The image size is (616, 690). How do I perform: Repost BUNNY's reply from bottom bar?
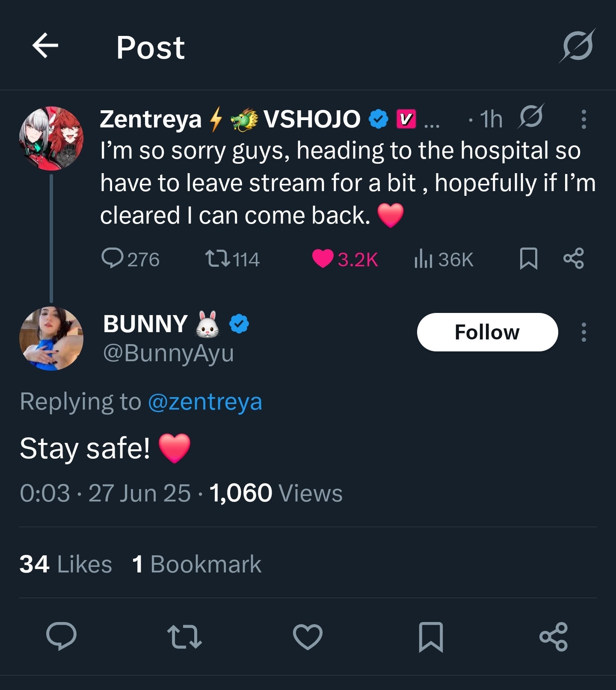coord(184,637)
